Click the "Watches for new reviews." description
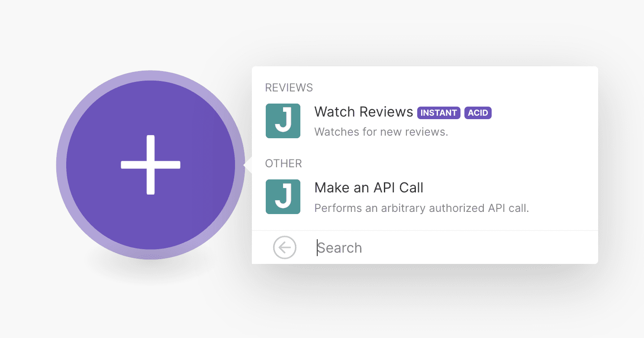 [381, 132]
